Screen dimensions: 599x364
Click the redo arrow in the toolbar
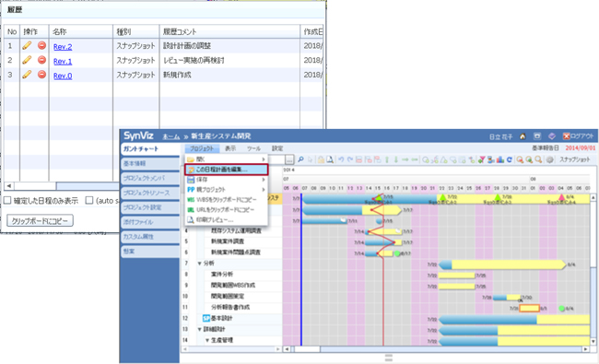coord(349,159)
